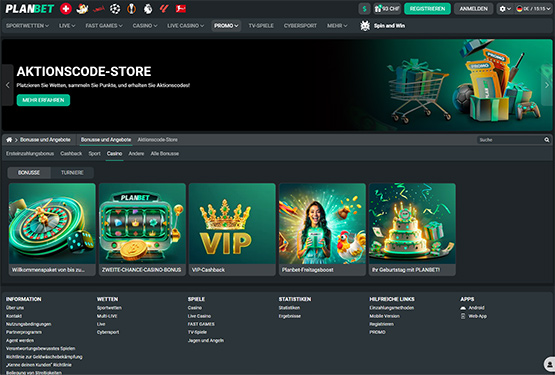Image resolution: width=555 pixels, height=375 pixels.
Task: Expand the PROMO menu
Action: pos(226,25)
